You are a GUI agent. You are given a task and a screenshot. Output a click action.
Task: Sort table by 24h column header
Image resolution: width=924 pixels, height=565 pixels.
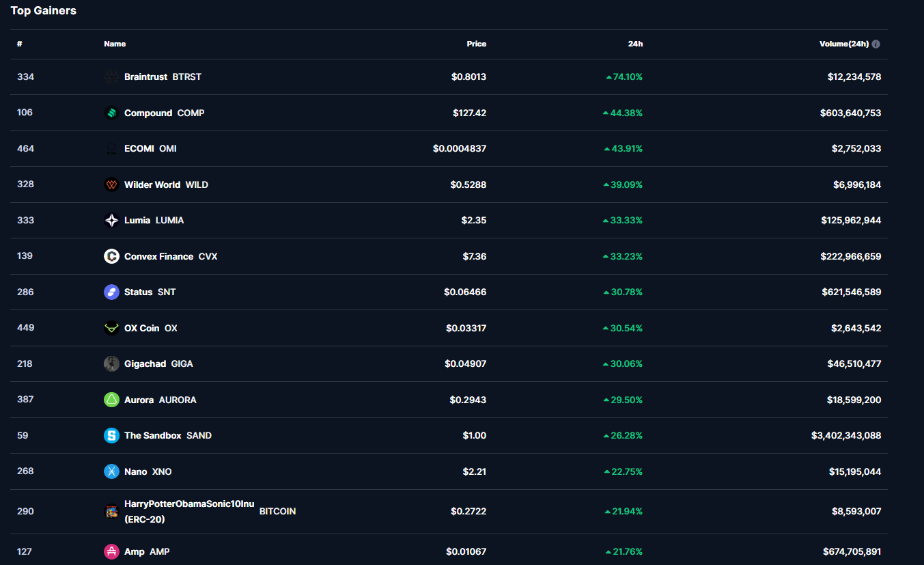635,44
